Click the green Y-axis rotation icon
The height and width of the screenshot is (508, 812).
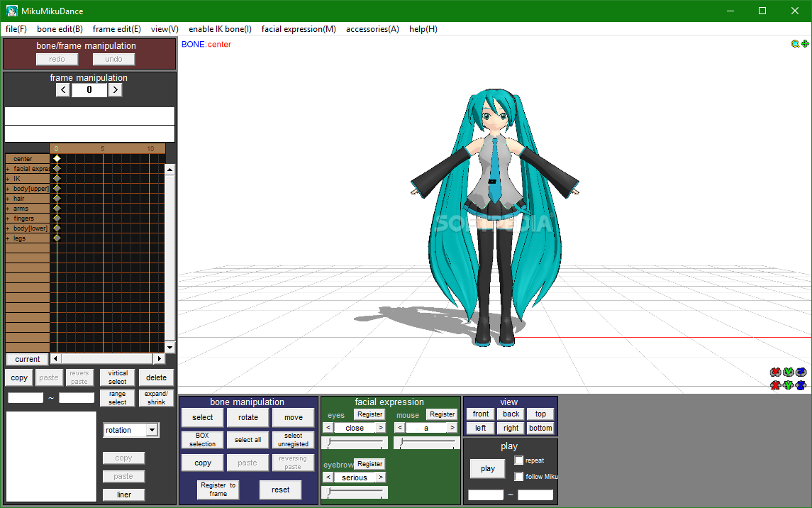(x=788, y=372)
